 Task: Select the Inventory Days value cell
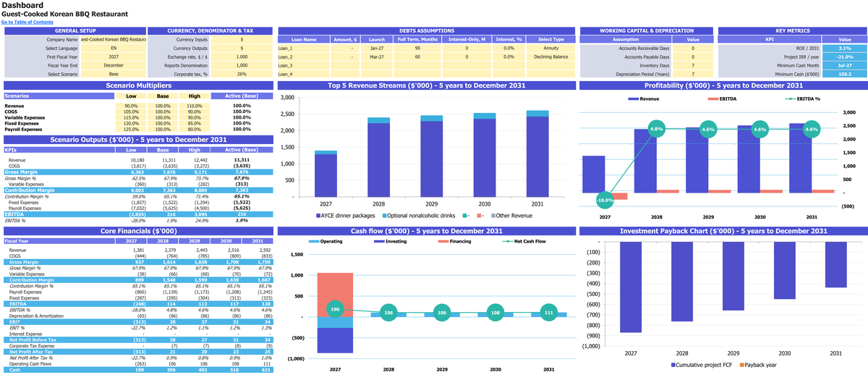pyautogui.click(x=692, y=65)
